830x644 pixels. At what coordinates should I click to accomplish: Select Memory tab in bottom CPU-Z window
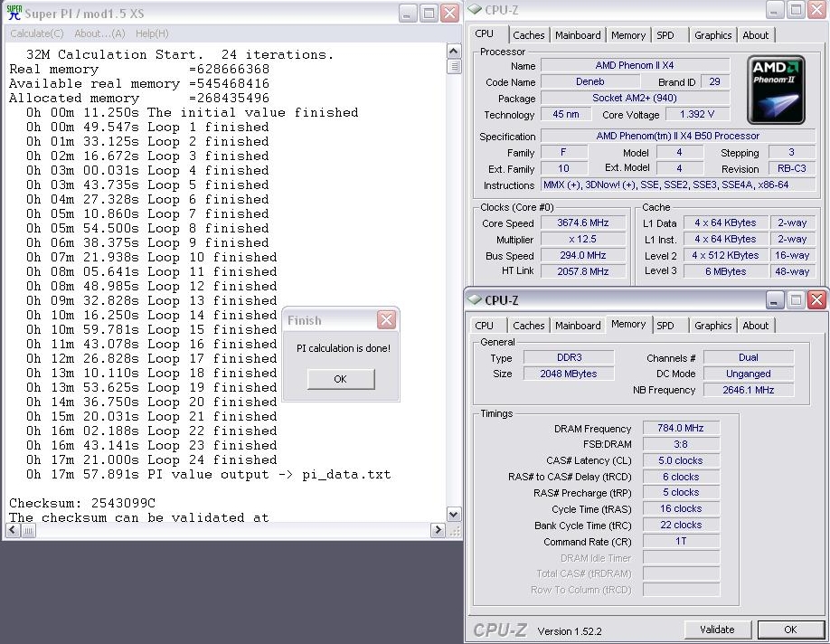(628, 324)
